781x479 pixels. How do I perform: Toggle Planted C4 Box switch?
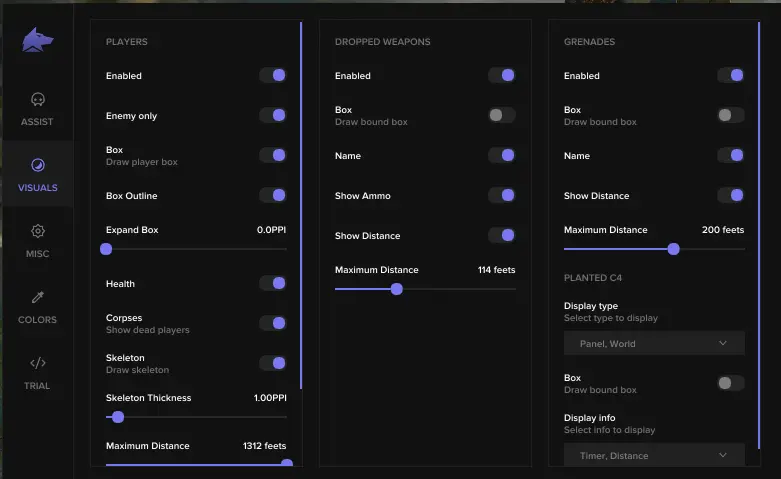pyautogui.click(x=731, y=383)
